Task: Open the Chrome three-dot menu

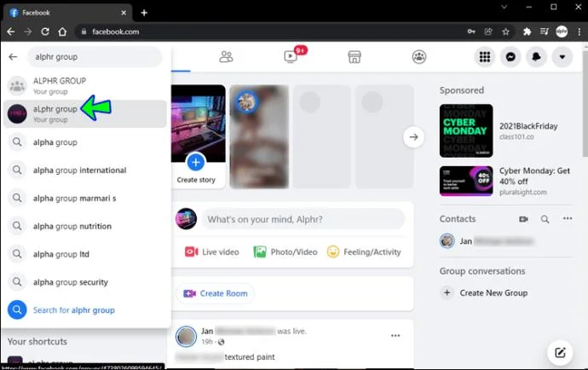Action: 579,32
